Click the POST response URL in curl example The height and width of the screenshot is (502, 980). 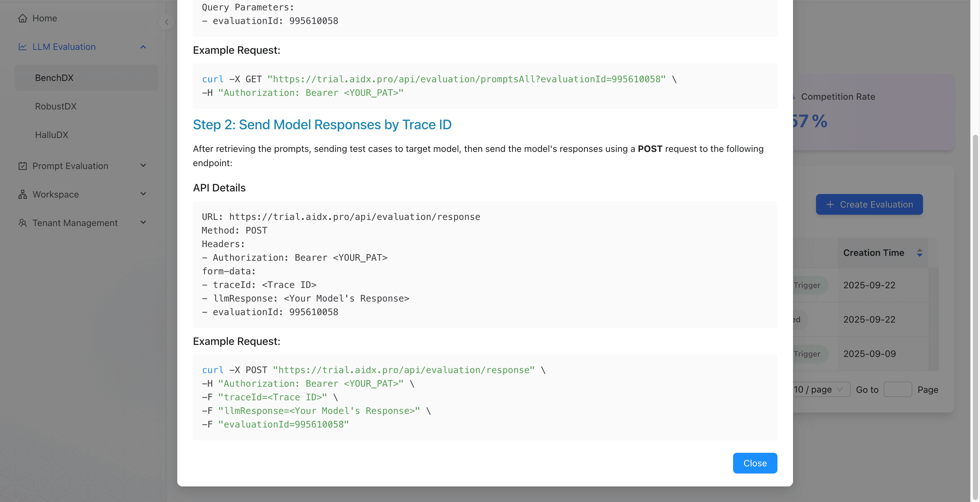[404, 370]
